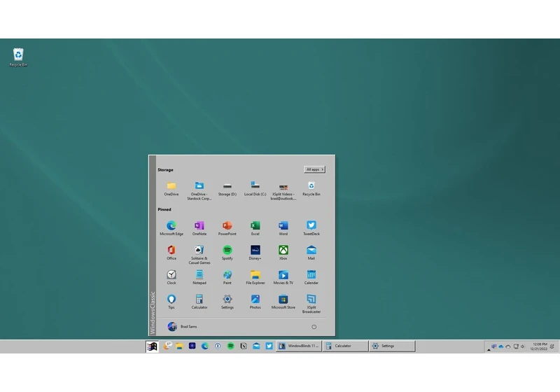Click the OneDrive cloud tray icon
560x392 pixels.
pyautogui.click(x=501, y=346)
